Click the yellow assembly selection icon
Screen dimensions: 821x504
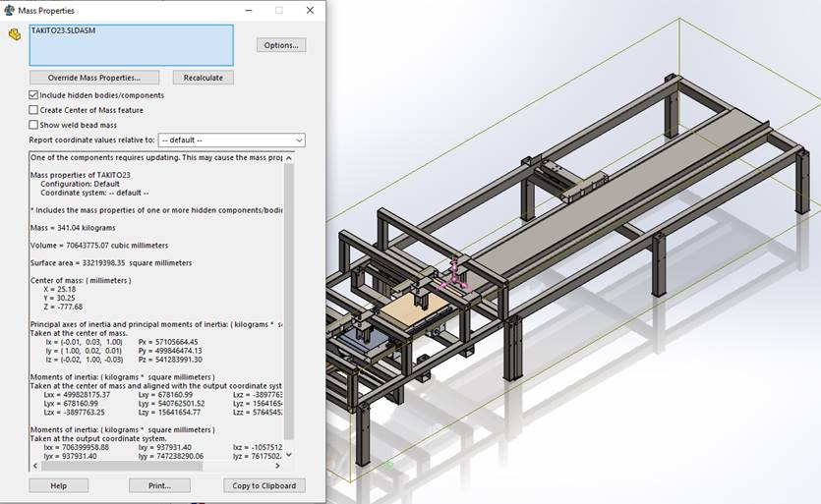(14, 33)
